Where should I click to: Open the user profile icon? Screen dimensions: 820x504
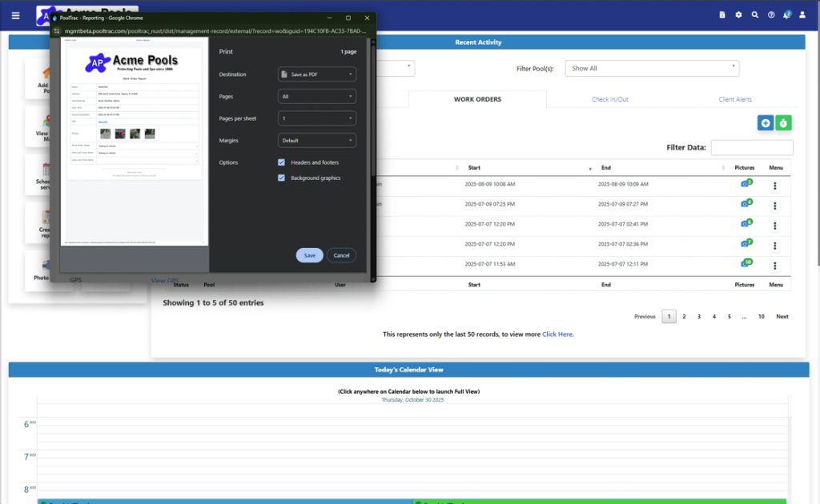click(802, 14)
